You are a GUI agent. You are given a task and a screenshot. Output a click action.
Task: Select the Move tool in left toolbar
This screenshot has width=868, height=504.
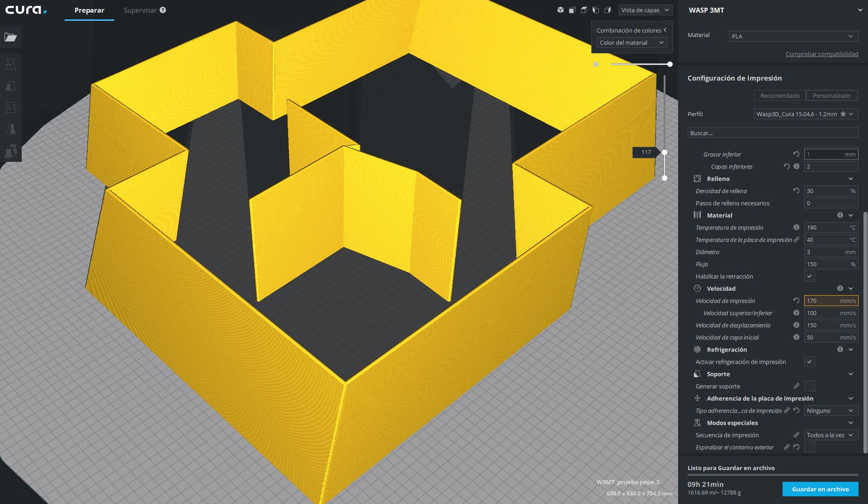(x=10, y=64)
